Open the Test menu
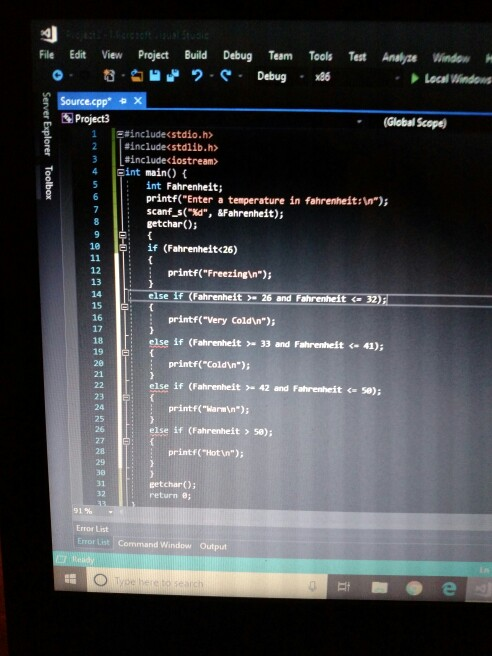 click(x=357, y=56)
